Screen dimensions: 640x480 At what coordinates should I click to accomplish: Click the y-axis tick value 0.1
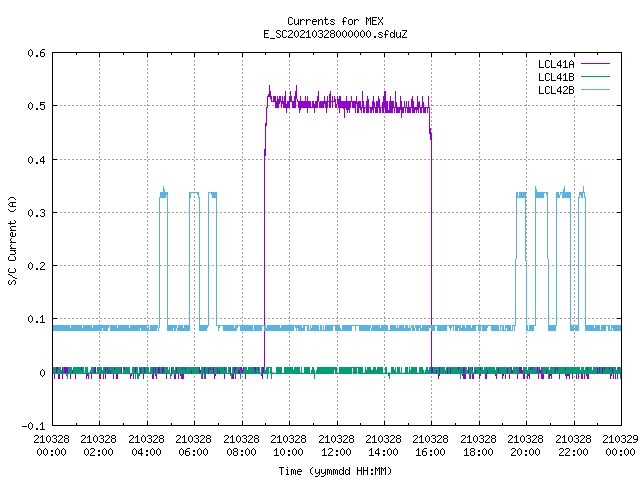[x=36, y=319]
